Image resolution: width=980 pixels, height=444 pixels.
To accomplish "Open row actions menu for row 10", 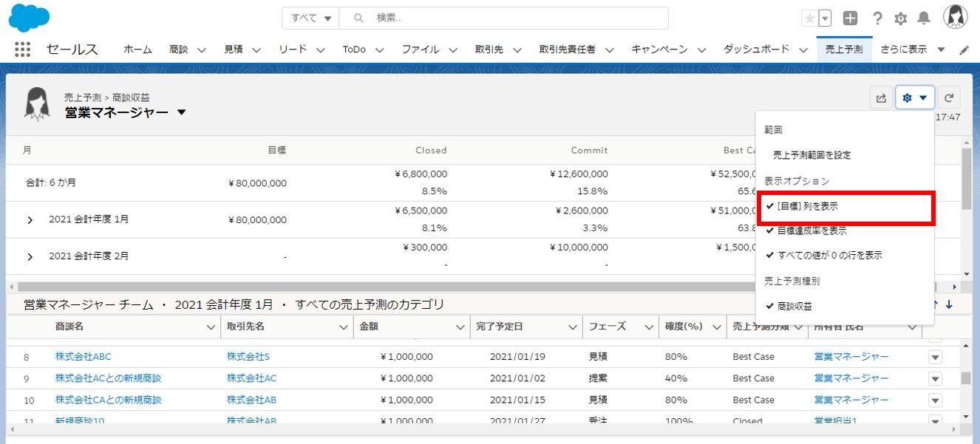I will [x=935, y=400].
